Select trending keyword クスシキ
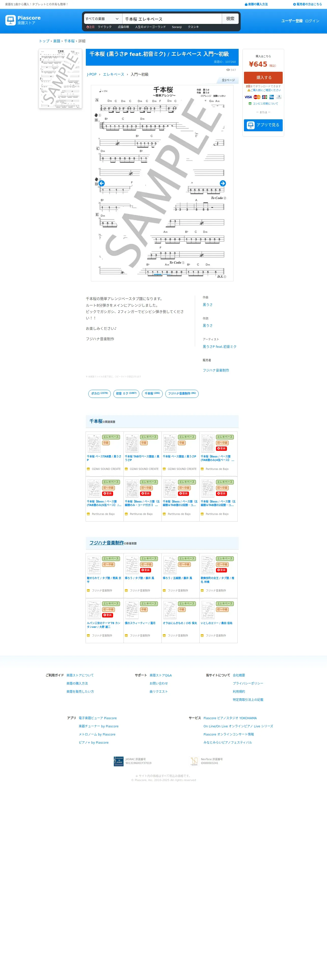The width and height of the screenshot is (327, 980). pos(193,27)
